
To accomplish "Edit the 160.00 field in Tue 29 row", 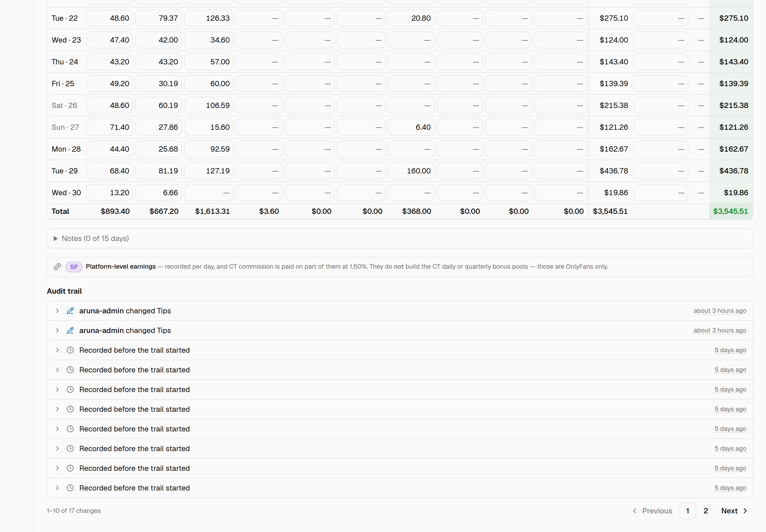I will (x=411, y=171).
